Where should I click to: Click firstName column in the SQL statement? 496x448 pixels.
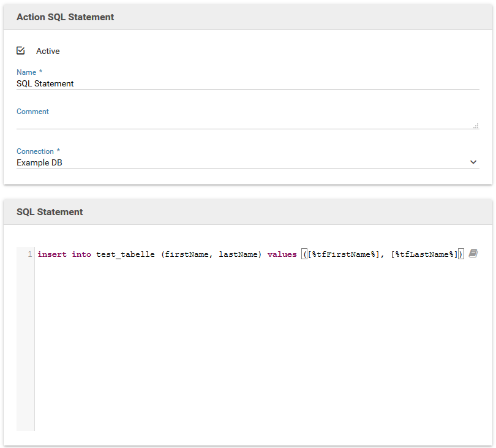(187, 254)
